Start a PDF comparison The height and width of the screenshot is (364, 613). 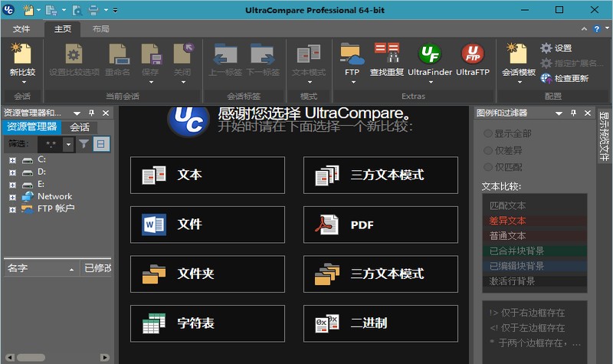[x=381, y=225]
